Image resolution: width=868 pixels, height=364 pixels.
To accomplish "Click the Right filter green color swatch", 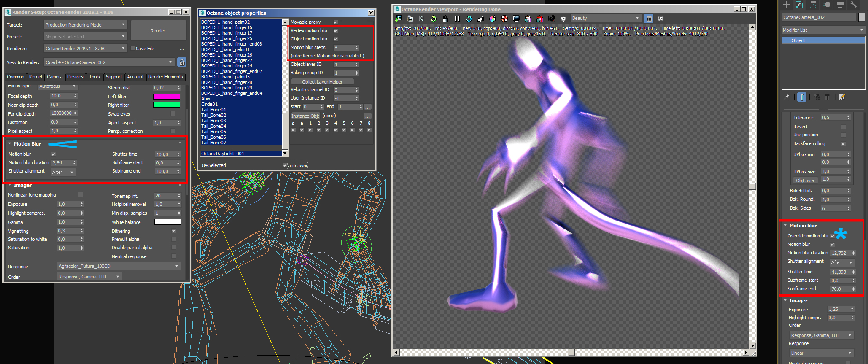I will tap(167, 105).
